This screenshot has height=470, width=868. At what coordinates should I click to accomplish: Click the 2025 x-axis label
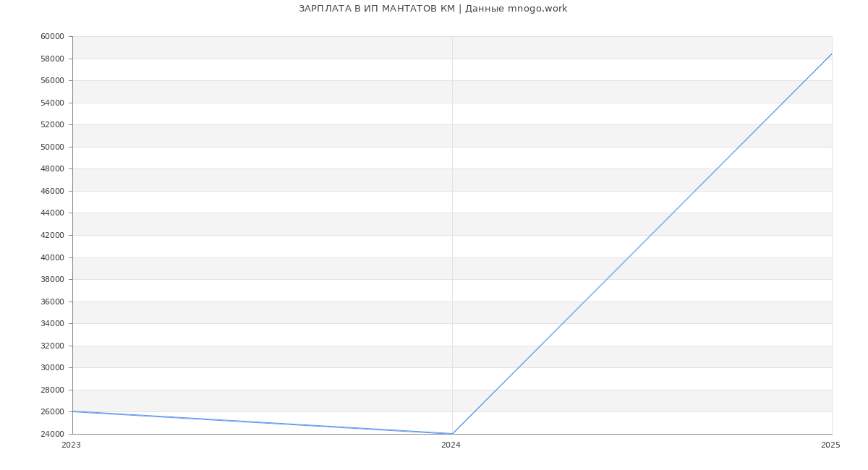(x=830, y=445)
